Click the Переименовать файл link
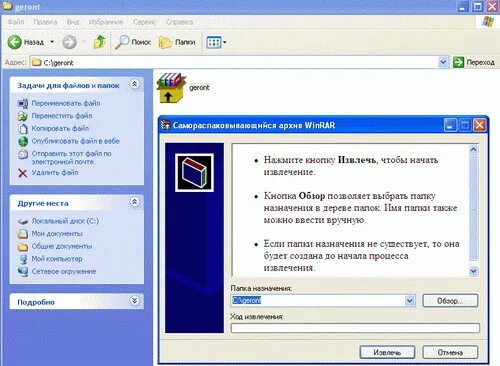The image size is (500, 366). 66,103
